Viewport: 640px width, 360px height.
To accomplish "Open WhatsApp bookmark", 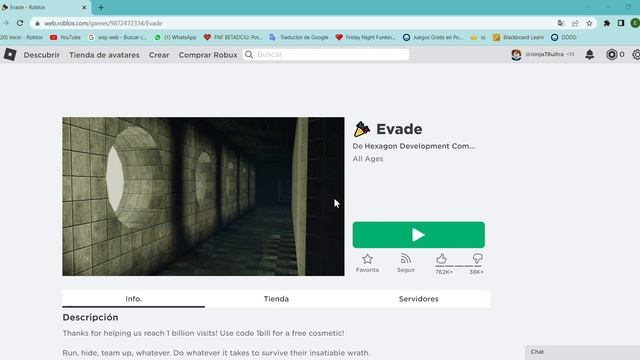I will coord(175,37).
